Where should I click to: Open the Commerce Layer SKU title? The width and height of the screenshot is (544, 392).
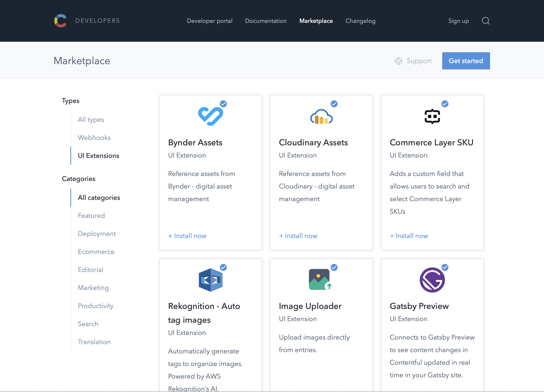pyautogui.click(x=432, y=143)
